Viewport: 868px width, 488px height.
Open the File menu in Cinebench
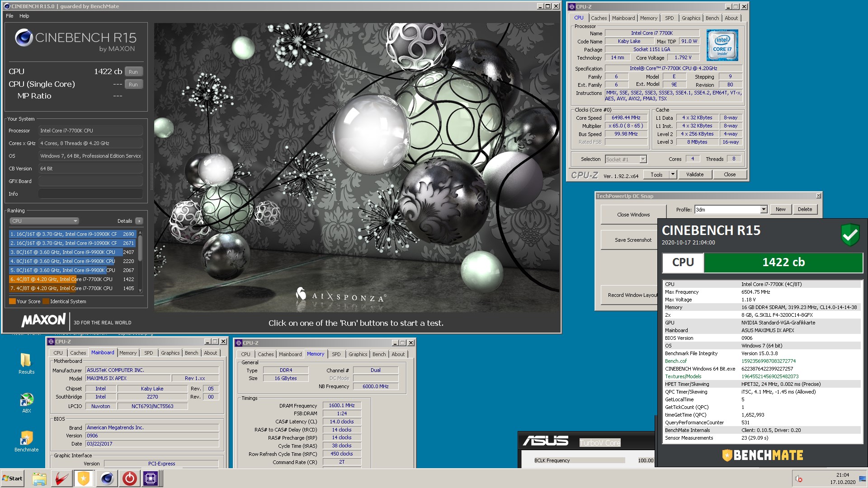(9, 16)
